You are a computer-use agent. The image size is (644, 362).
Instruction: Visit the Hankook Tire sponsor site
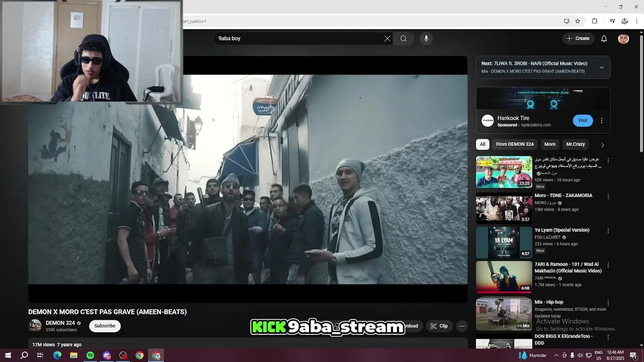pos(583,121)
